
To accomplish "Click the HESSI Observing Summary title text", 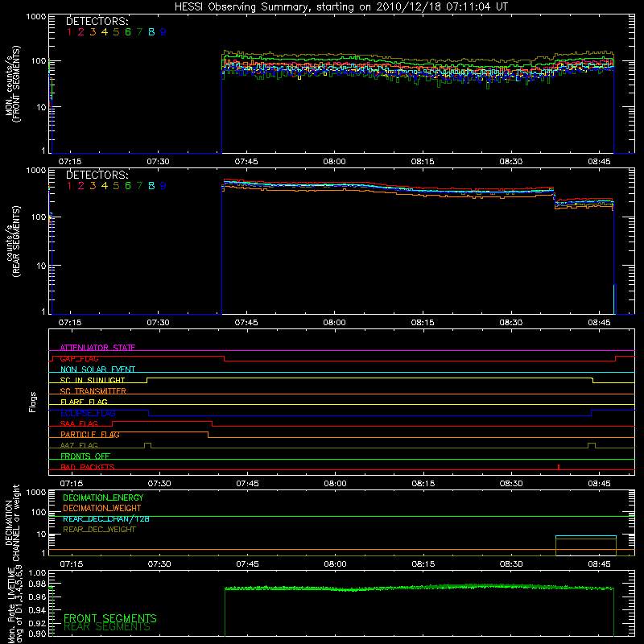I will point(341,7).
